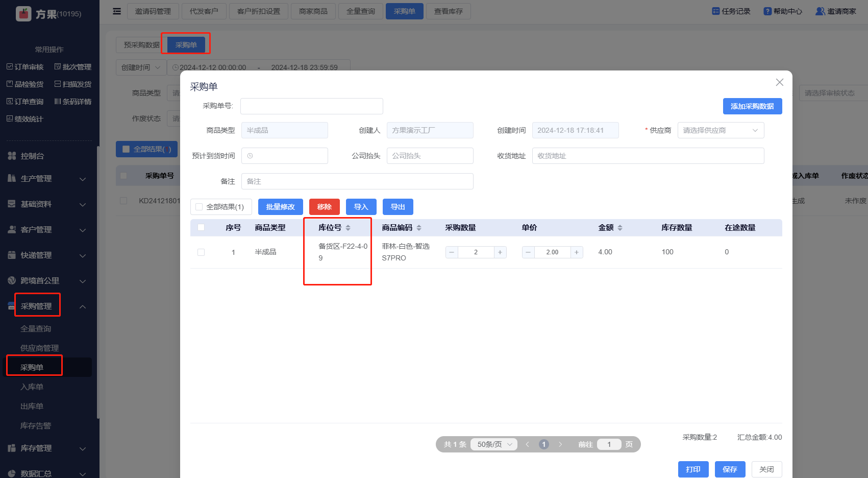Check the 全部结果(1) checkbox

point(200,207)
